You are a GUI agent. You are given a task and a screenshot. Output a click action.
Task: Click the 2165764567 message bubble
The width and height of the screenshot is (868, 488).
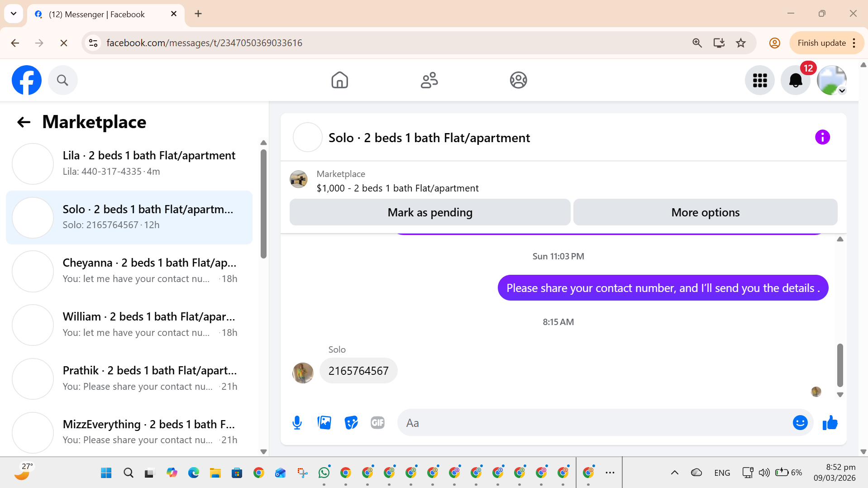358,371
